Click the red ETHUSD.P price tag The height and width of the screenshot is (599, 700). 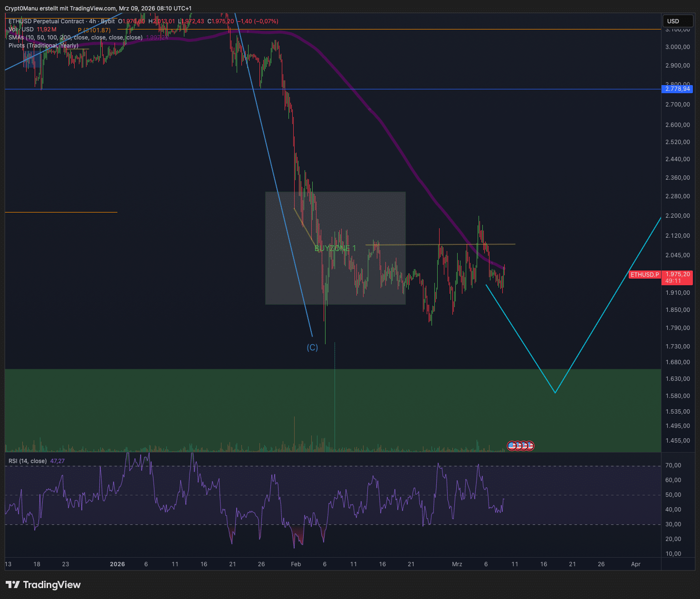tap(644, 275)
